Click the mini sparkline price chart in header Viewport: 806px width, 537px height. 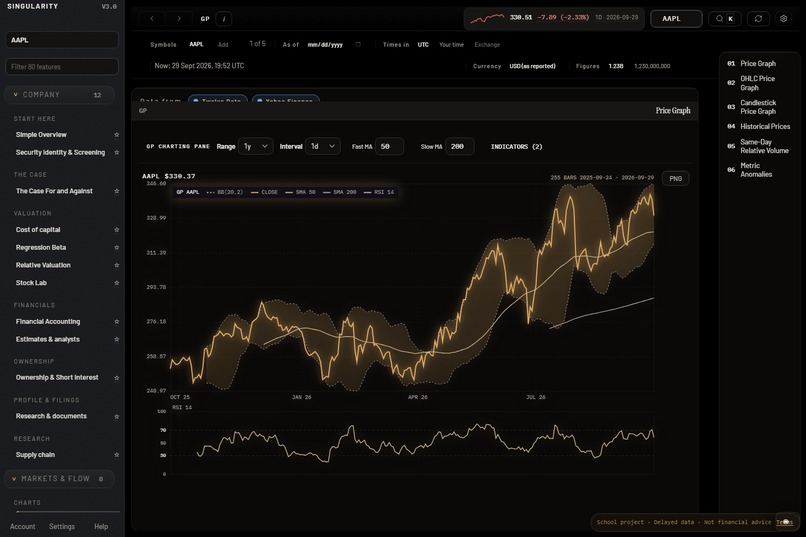tap(487, 18)
